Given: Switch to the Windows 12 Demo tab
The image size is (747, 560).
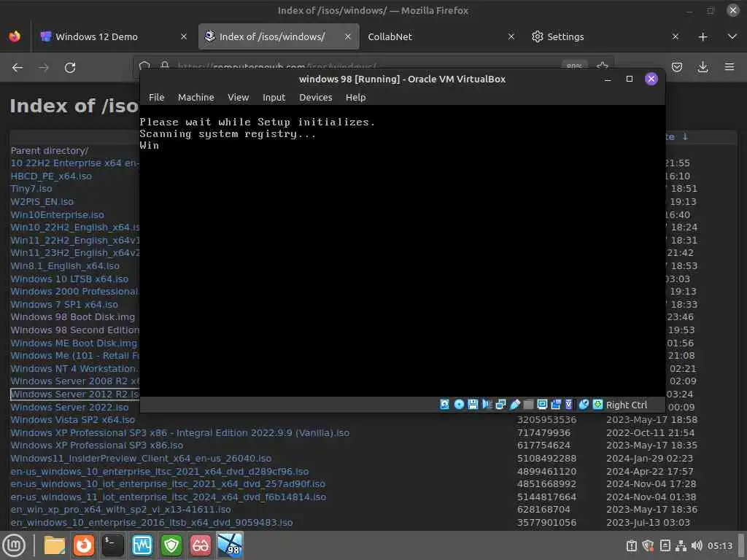Looking at the screenshot, I should (113, 36).
